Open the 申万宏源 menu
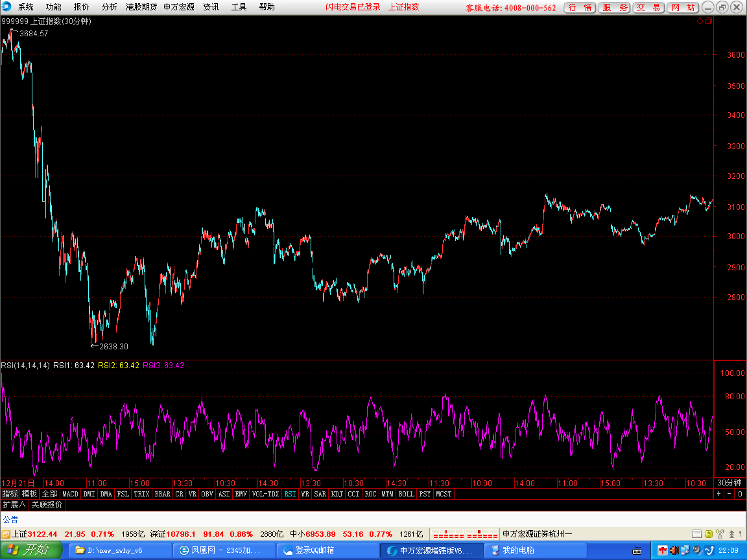 click(x=179, y=6)
